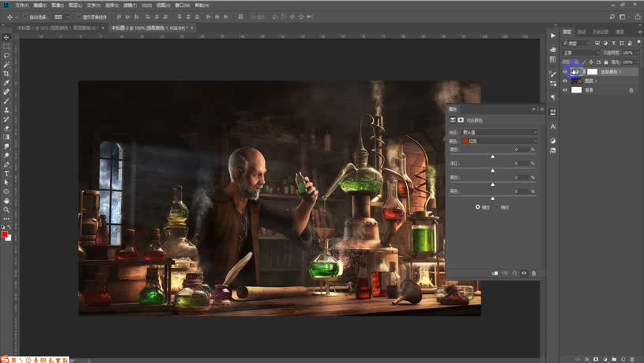Create new layer from Layers panel bottom
The image size is (644, 363).
pyautogui.click(x=623, y=359)
